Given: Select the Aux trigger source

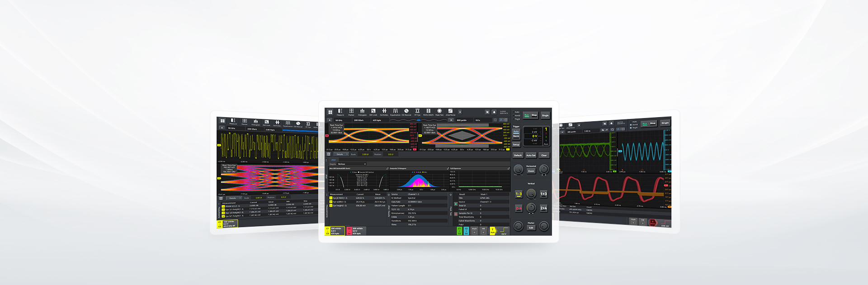Looking at the screenshot, I should (546, 144).
